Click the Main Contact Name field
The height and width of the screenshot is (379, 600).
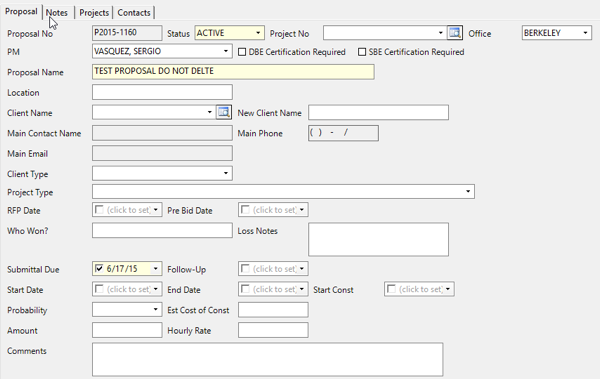click(162, 133)
